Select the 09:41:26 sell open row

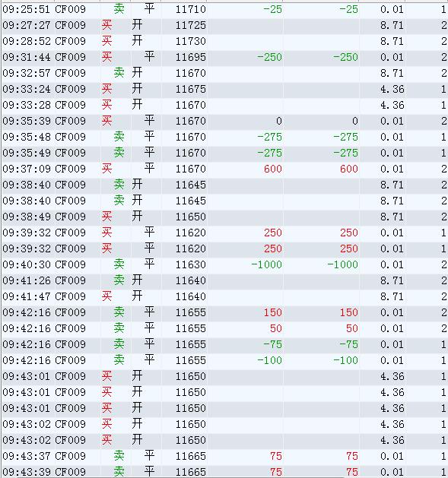(x=224, y=280)
